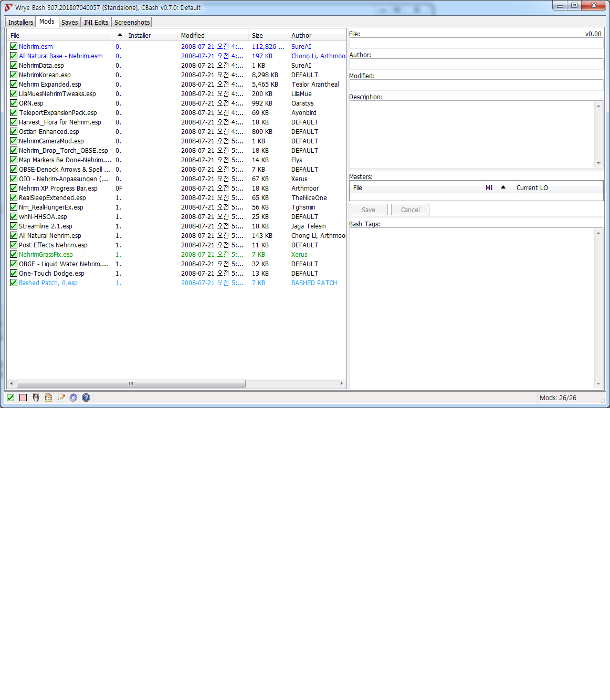Switch to the INI Edits tab
Image resolution: width=610 pixels, height=700 pixels.
[x=96, y=22]
